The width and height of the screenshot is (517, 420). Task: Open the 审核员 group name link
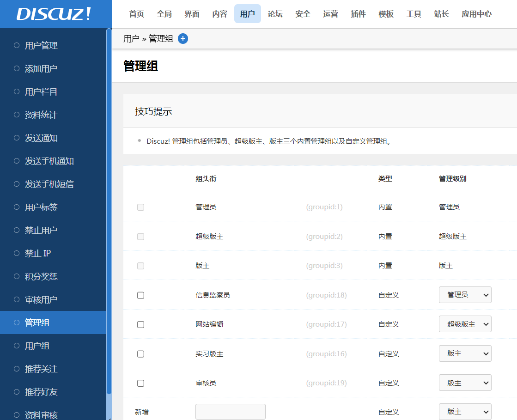(x=206, y=383)
